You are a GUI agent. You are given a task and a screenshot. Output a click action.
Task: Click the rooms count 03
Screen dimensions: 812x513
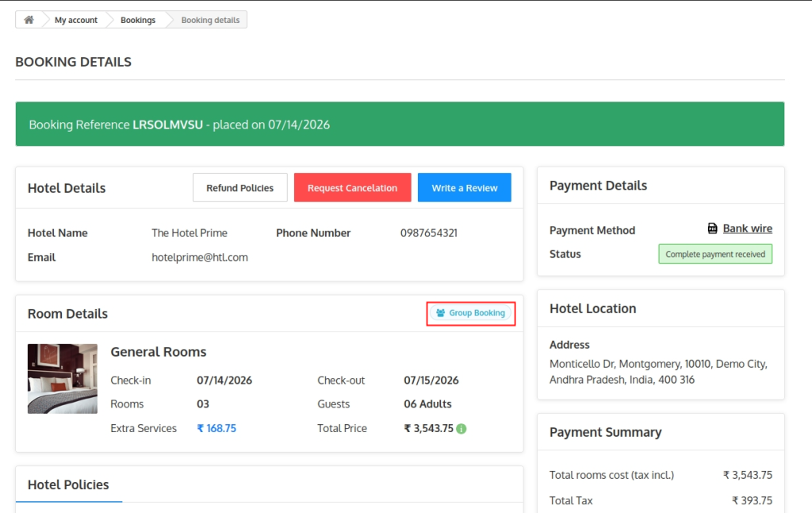pos(203,404)
